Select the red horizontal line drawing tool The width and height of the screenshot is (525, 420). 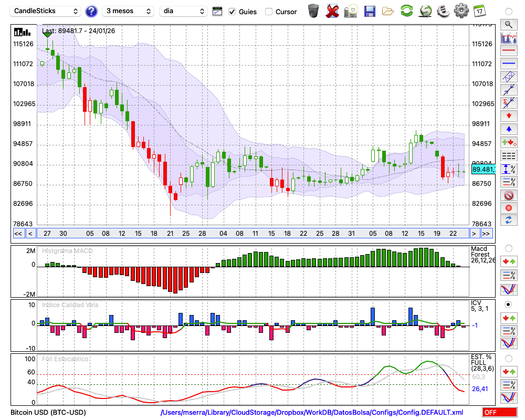pyautogui.click(x=508, y=51)
